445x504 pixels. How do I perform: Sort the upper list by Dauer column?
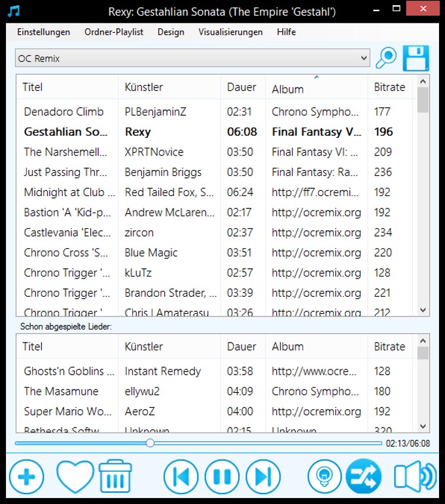243,87
